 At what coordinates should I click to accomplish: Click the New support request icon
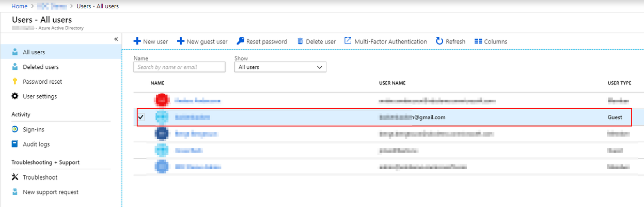15,192
